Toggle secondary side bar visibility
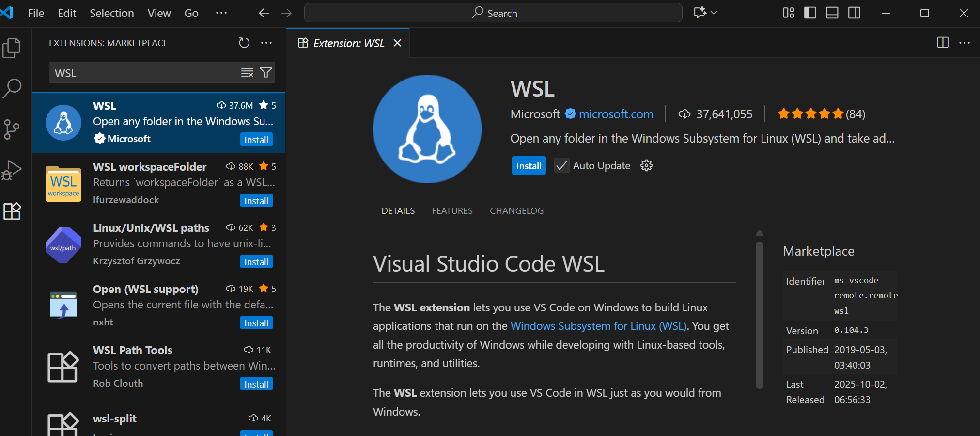This screenshot has width=980, height=436. [x=855, y=13]
